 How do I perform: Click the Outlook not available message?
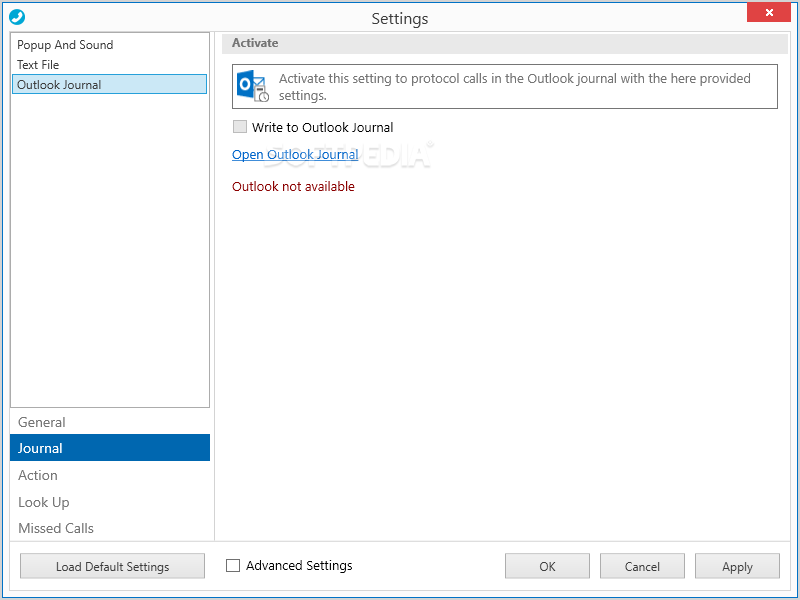[293, 187]
